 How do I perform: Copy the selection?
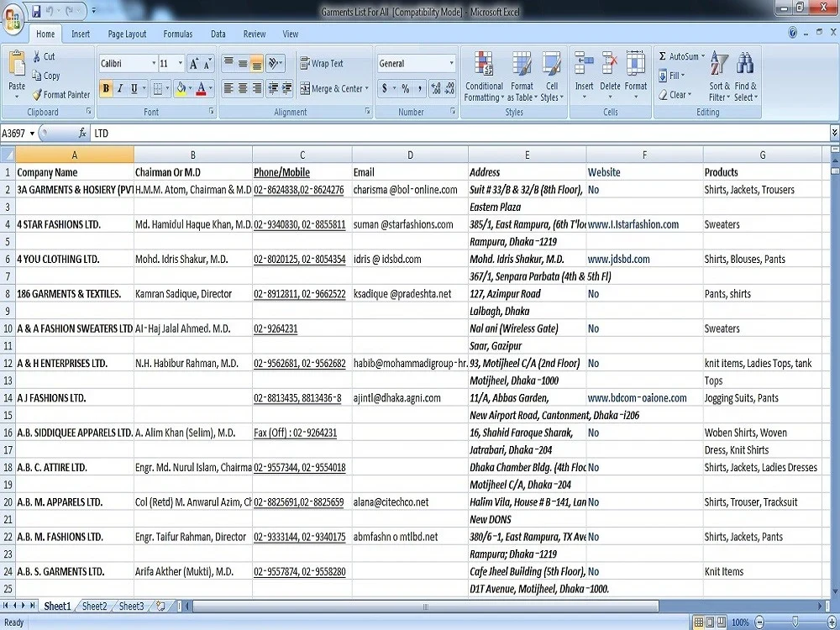[x=46, y=76]
